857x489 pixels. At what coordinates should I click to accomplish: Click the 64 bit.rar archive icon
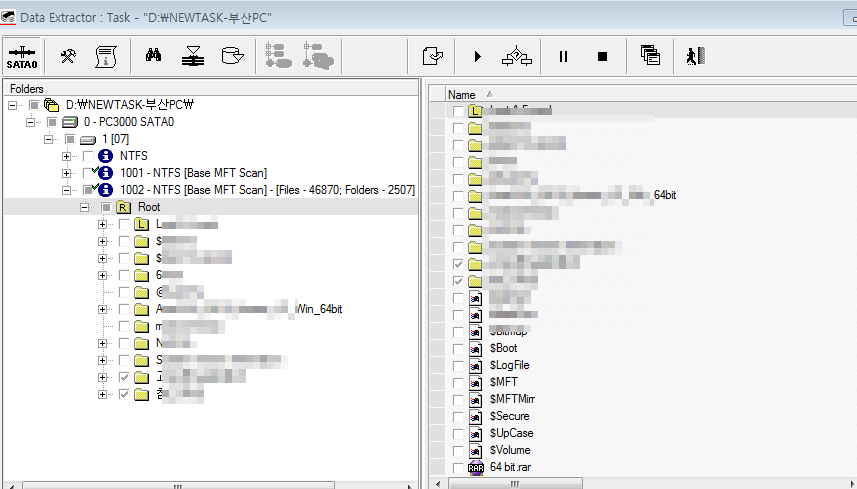point(476,467)
